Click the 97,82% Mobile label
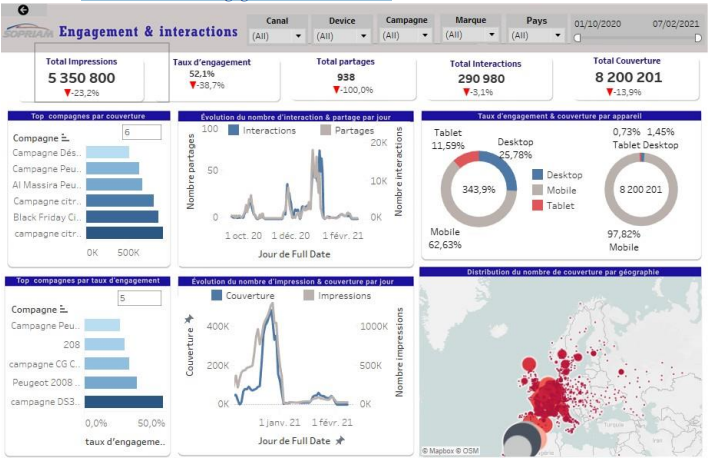The width and height of the screenshot is (708, 459). coord(624,241)
